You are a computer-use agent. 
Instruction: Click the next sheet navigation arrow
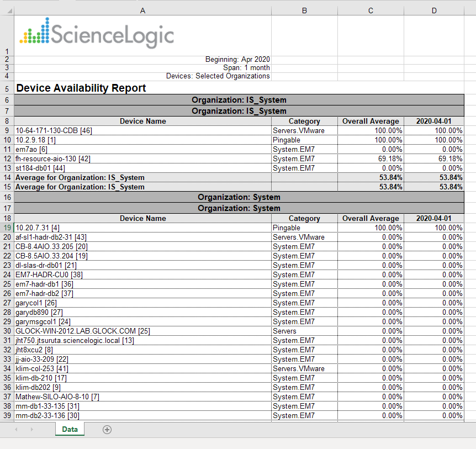(31, 430)
